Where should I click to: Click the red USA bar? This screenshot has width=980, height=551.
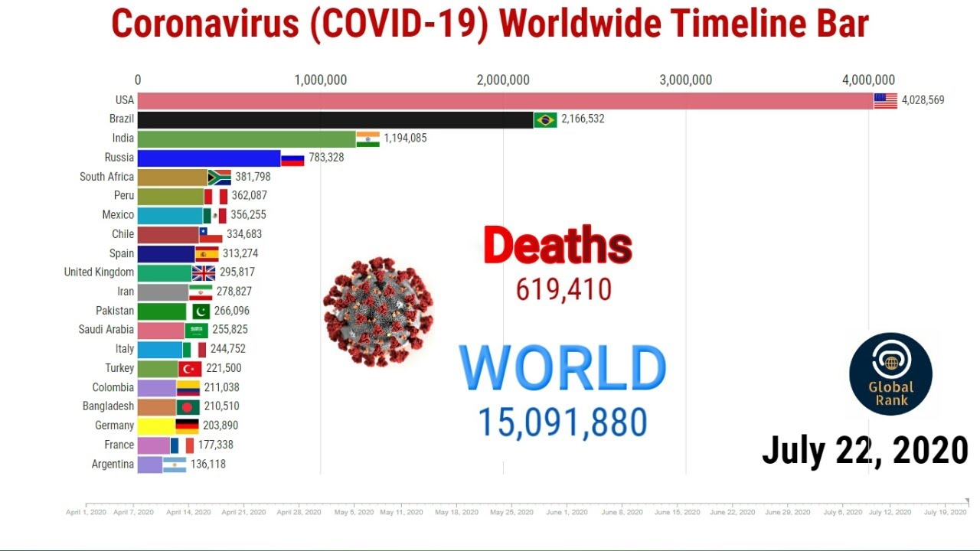coord(505,100)
